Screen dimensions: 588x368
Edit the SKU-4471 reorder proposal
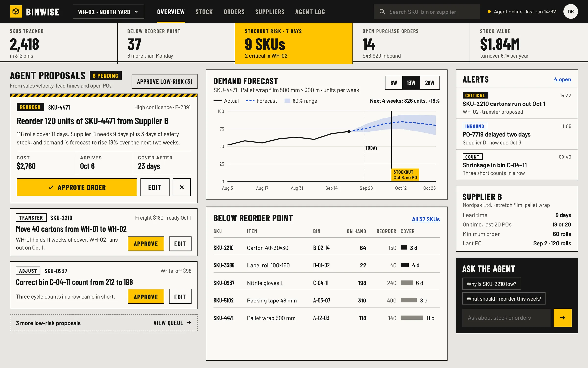155,187
